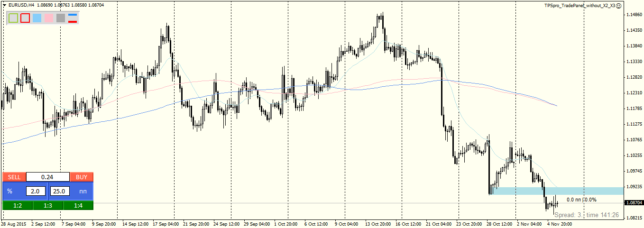This screenshot has height=228, width=644.
Task: Click the stop distance field showing 25.0
Action: pyautogui.click(x=60, y=191)
